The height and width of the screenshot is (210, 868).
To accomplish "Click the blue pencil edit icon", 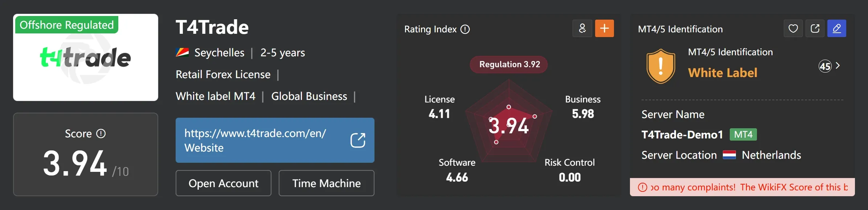I will 837,28.
